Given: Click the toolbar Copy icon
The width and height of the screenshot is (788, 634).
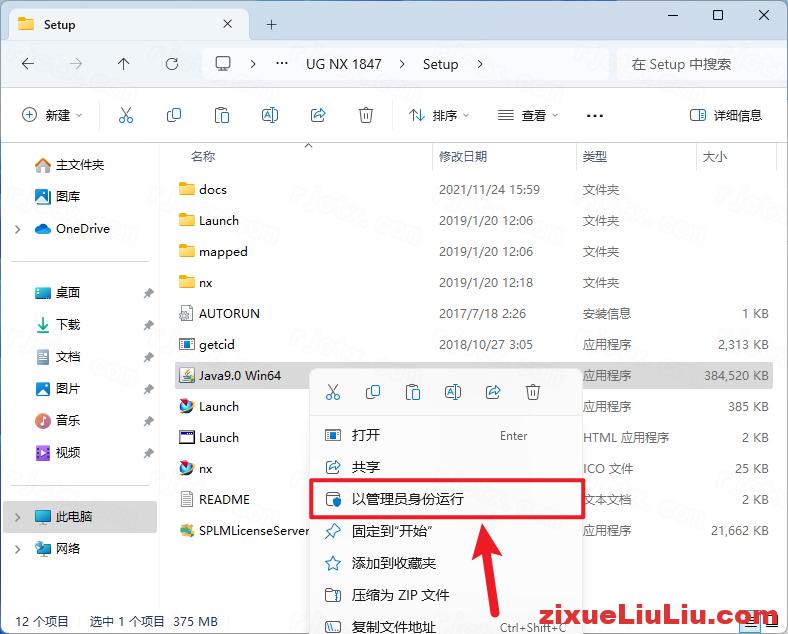Looking at the screenshot, I should click(174, 116).
